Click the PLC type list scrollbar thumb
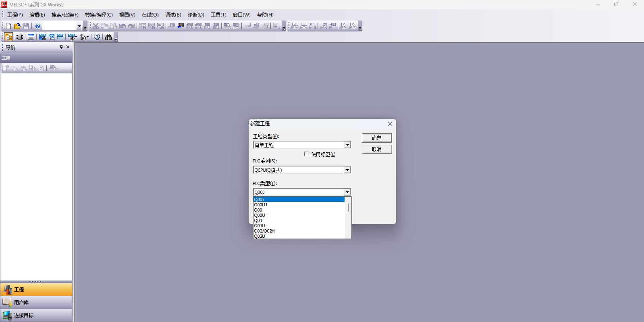644x322 pixels. tap(348, 208)
